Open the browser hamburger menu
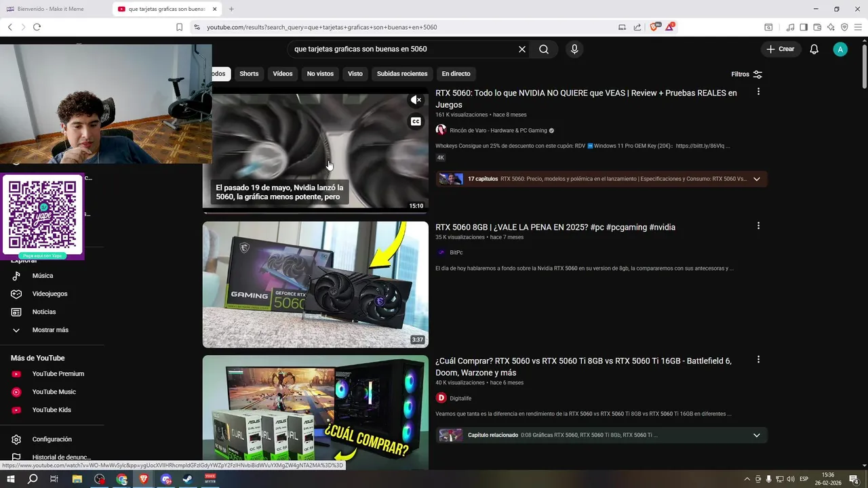This screenshot has height=488, width=868. (x=858, y=27)
